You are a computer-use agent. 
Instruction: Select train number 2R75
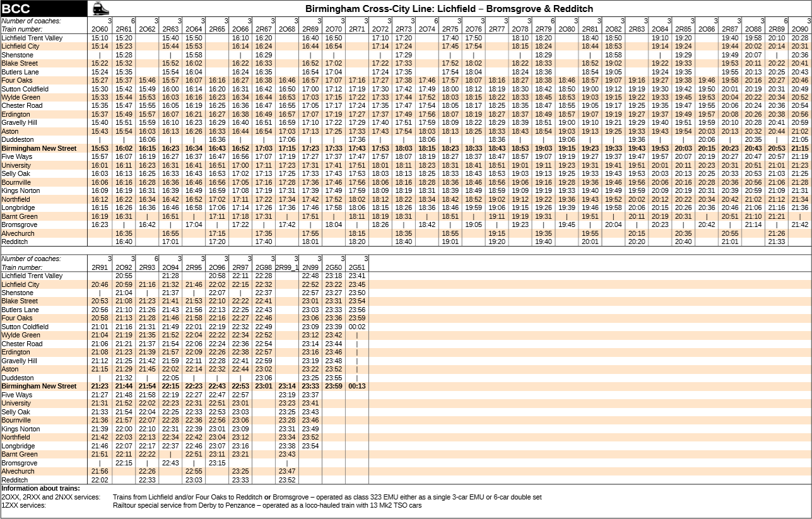click(450, 30)
